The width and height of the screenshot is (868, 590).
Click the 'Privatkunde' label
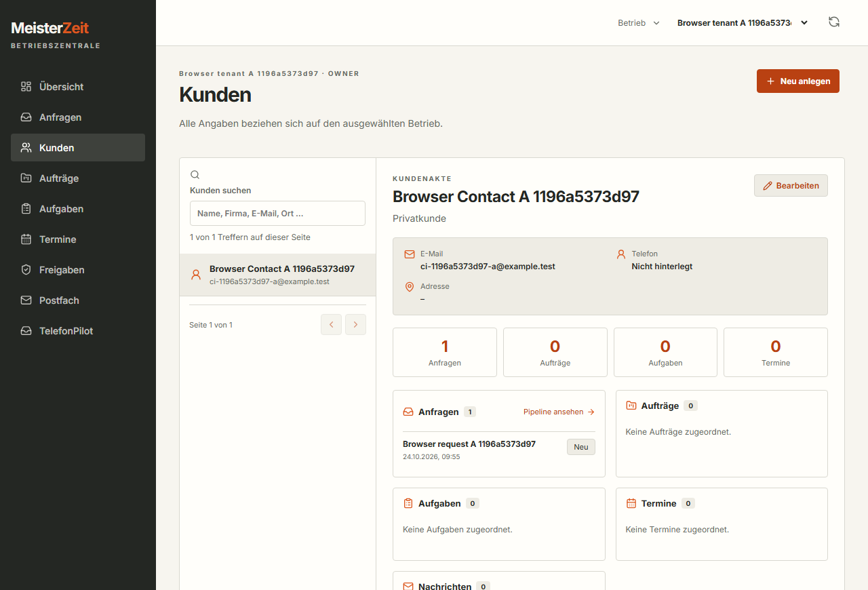click(x=419, y=218)
